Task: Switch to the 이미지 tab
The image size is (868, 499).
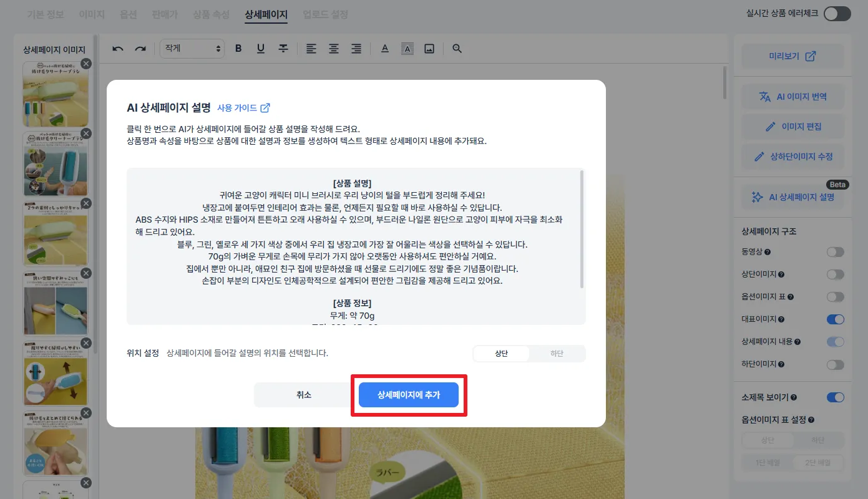Action: (92, 14)
